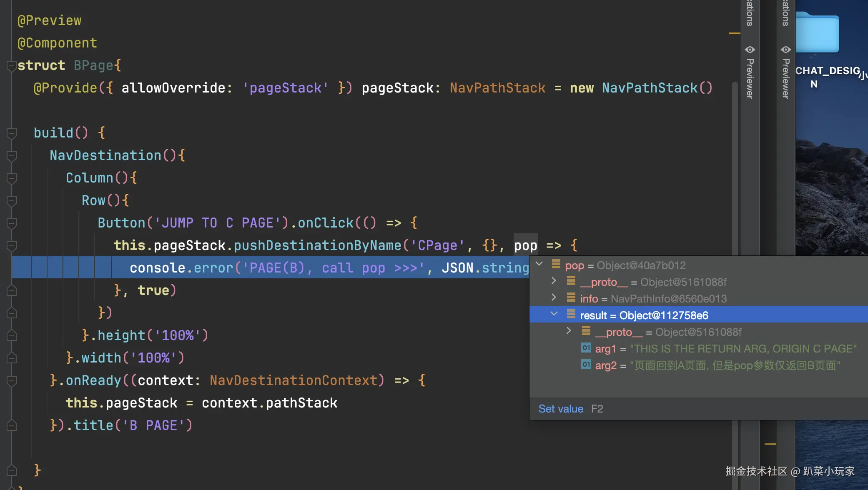
Task: Click the yellow warning marker at the top of the scrollbar stripe
Action: click(x=734, y=33)
